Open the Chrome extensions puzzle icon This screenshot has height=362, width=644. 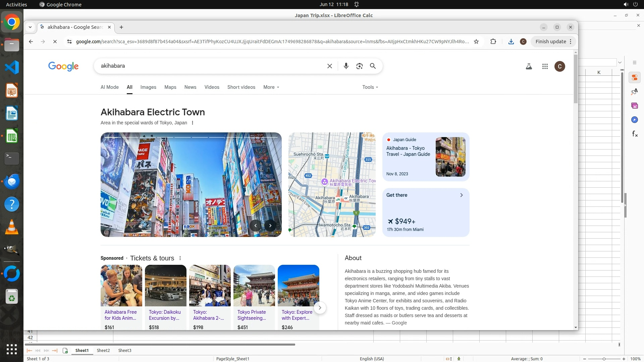[x=493, y=42]
